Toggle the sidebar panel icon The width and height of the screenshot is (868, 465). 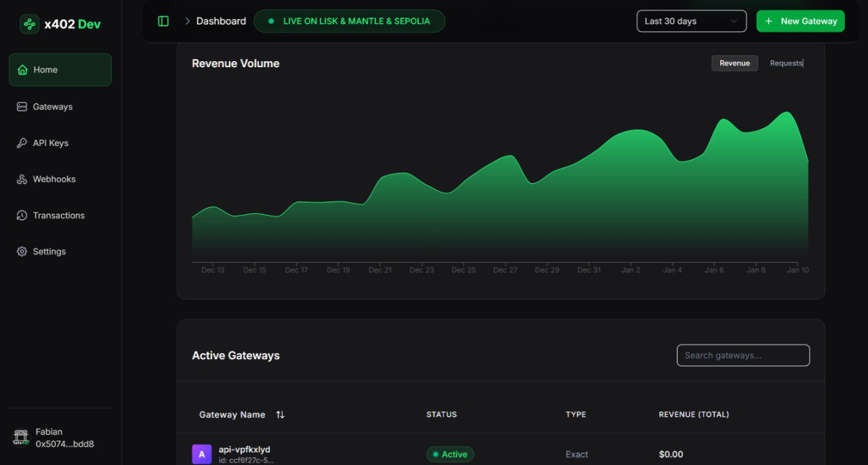(163, 21)
